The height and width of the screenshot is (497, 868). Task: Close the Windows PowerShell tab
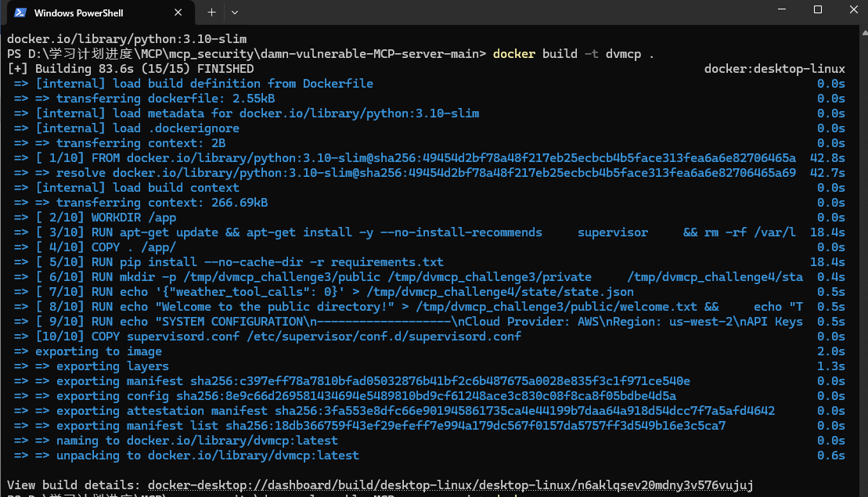tap(178, 13)
